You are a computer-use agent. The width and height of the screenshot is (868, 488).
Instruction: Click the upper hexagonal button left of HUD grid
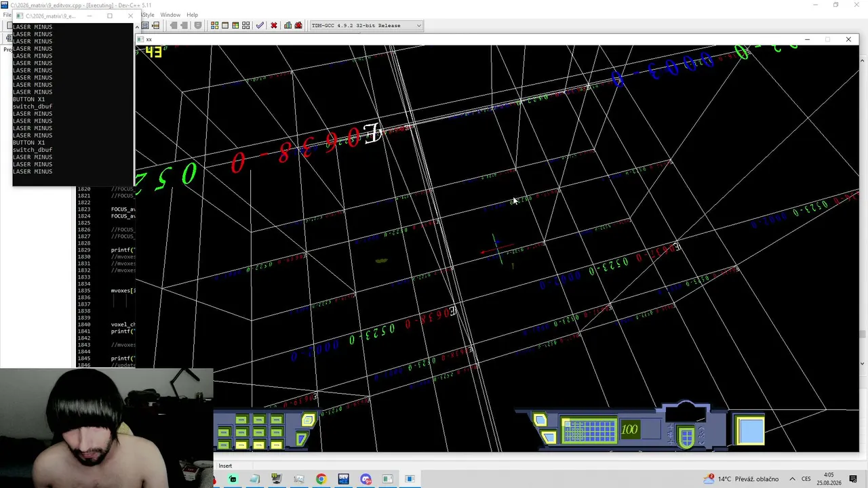539,419
